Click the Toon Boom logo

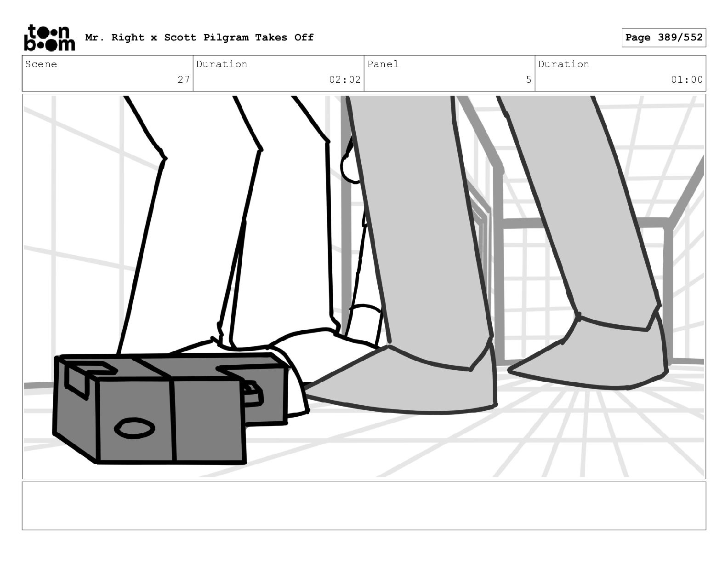pos(49,38)
